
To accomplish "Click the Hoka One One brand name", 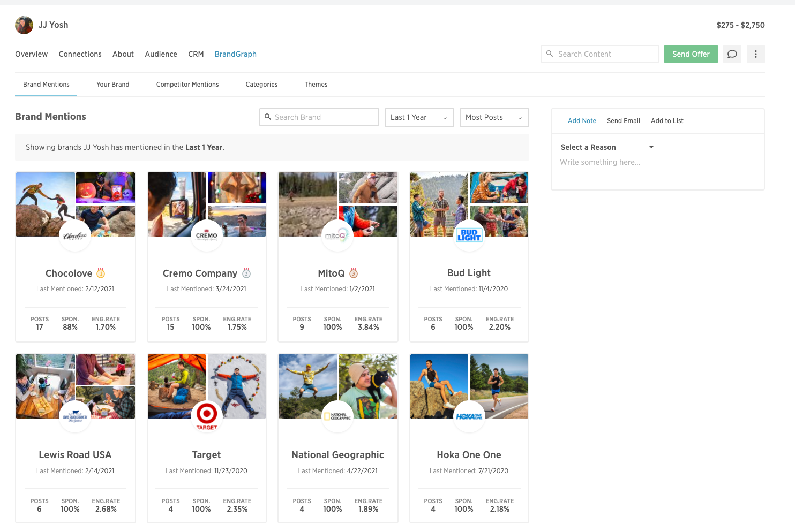I will coord(469,455).
